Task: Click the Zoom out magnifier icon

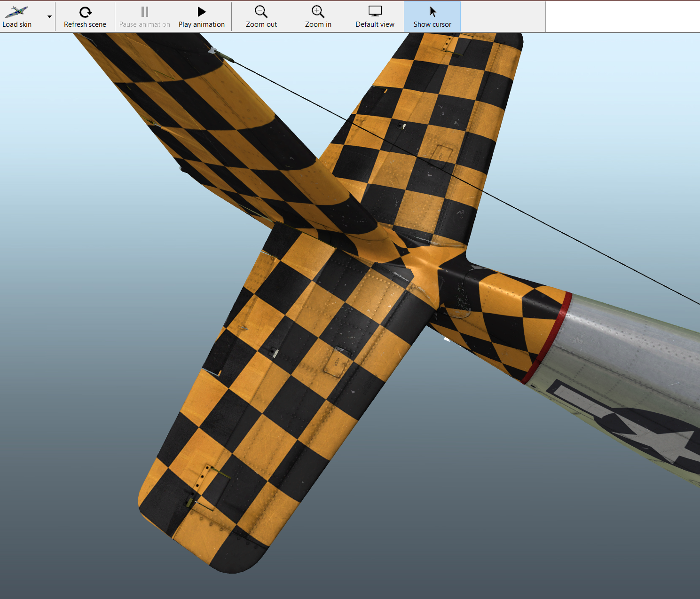Action: (261, 12)
